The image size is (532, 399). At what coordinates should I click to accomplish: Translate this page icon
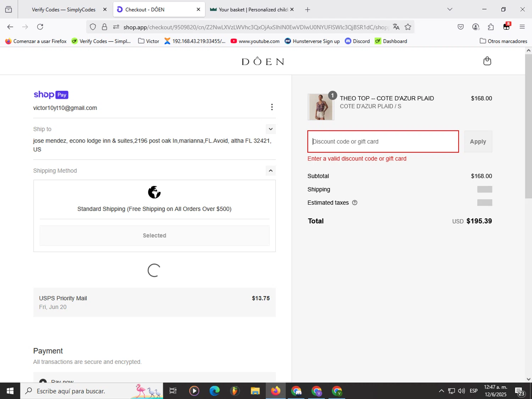[396, 27]
